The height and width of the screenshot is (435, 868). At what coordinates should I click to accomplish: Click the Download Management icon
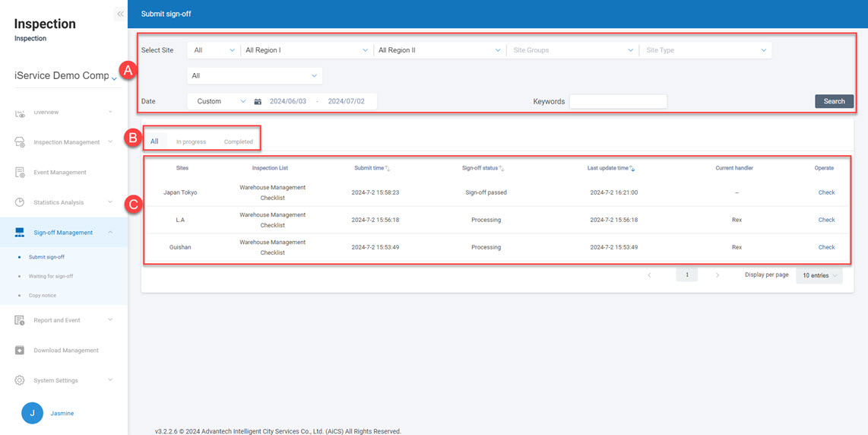[21, 351]
